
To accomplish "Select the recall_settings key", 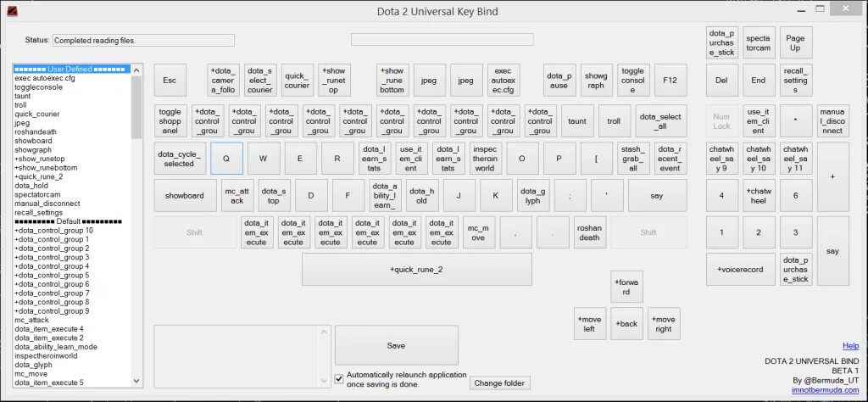I will 796,81.
